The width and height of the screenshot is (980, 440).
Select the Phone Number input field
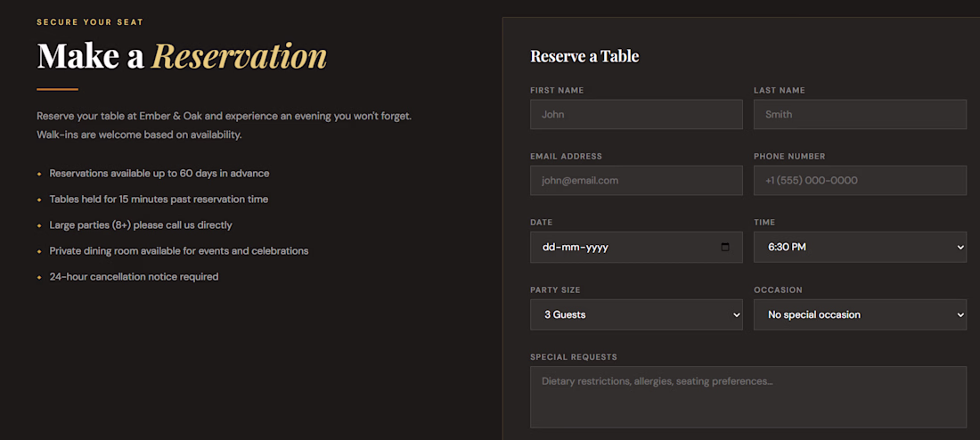point(860,181)
